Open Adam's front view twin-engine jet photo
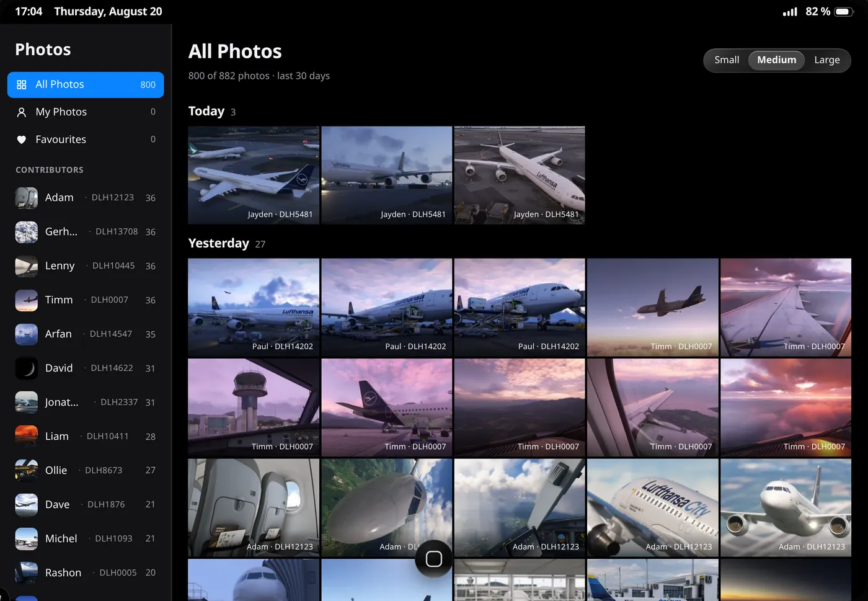 (786, 507)
